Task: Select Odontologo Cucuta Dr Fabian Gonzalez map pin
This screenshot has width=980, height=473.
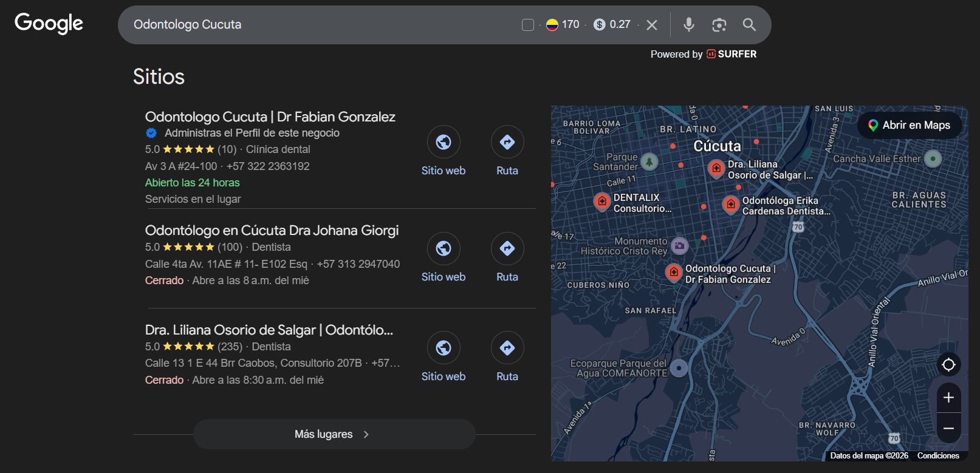Action: coord(674,273)
